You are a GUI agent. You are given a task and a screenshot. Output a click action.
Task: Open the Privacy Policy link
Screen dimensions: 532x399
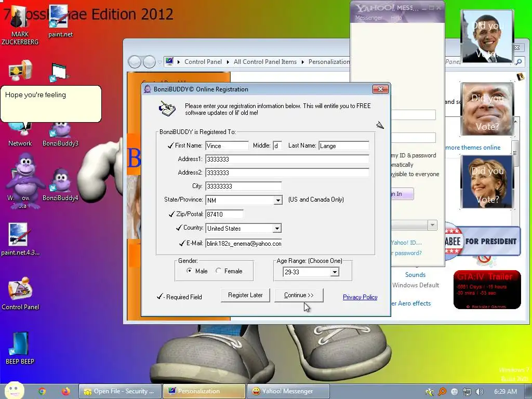[360, 297]
